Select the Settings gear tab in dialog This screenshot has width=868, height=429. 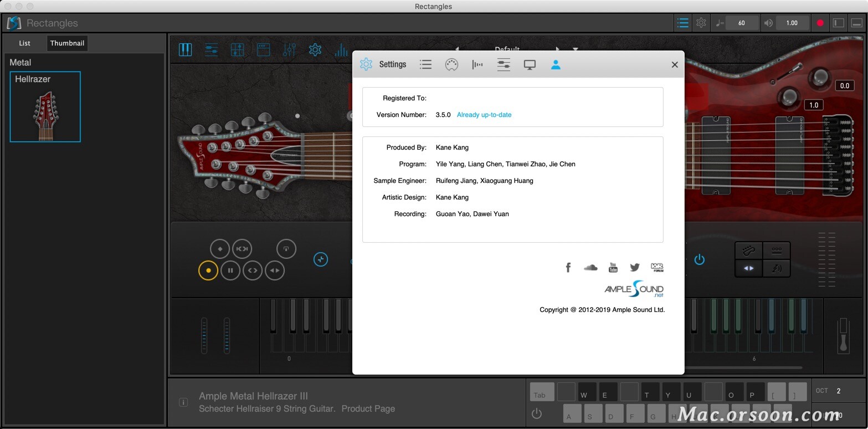pos(366,64)
